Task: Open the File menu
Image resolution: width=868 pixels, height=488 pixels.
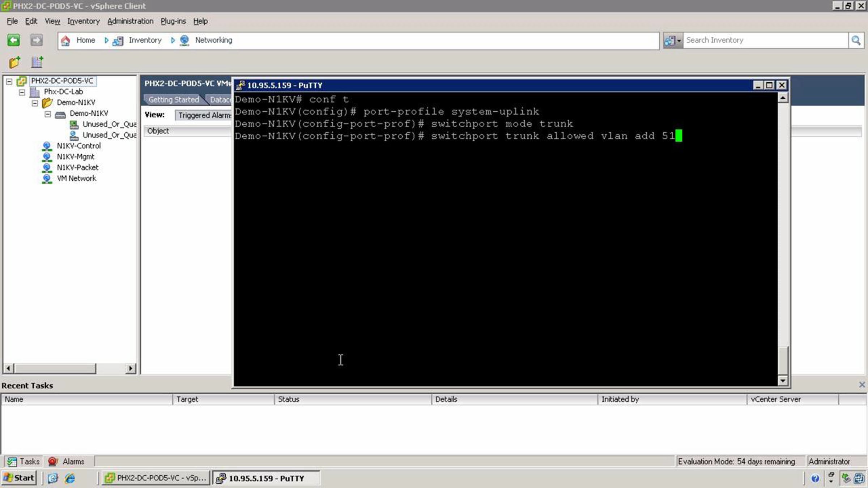Action: click(12, 21)
